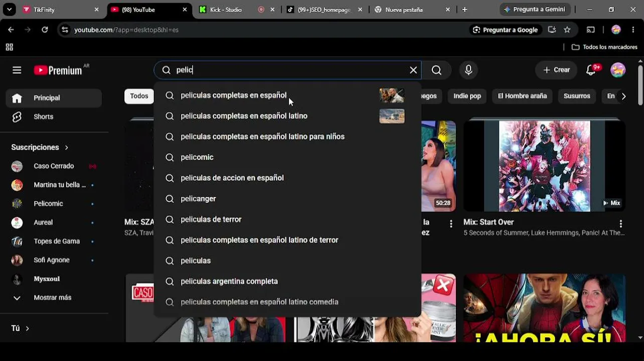This screenshot has width=644, height=361.
Task: Choose suggestion 'peliculas de accion en español'
Action: click(x=287, y=178)
